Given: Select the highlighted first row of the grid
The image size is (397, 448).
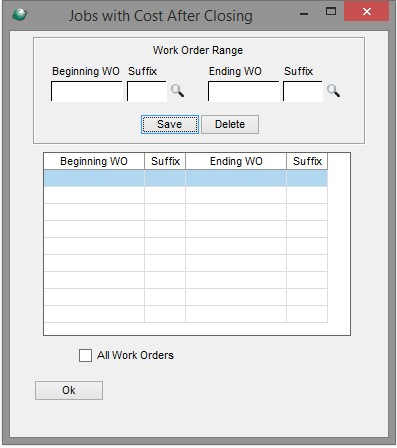Looking at the screenshot, I should pyautogui.click(x=186, y=178).
